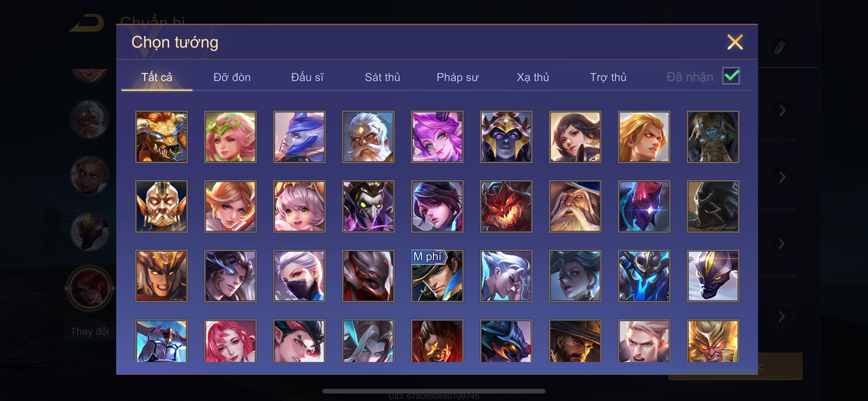Select the elephant-trunk armored hero

coord(713,137)
